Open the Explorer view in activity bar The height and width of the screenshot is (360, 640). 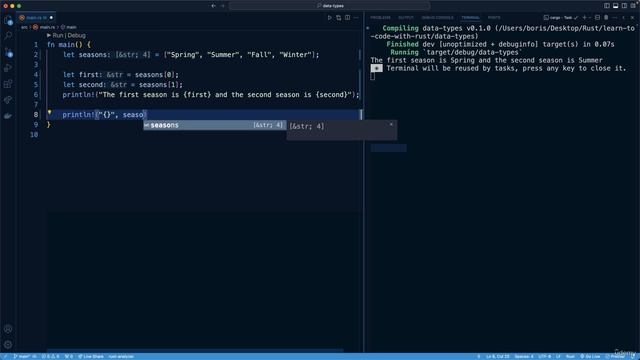click(8, 20)
